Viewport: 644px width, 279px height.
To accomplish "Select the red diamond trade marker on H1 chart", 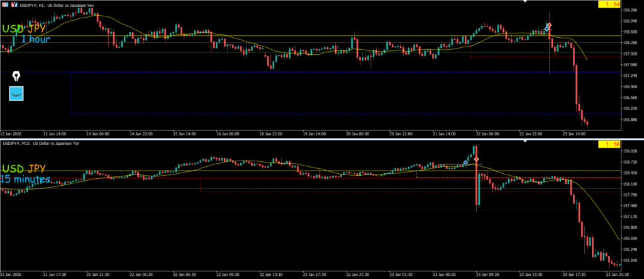I will click(550, 25).
